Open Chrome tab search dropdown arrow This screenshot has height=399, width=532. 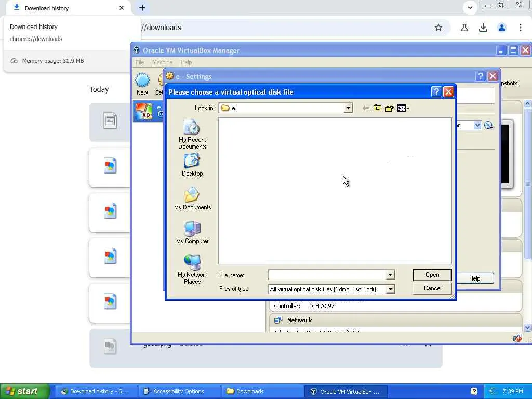[x=470, y=8]
